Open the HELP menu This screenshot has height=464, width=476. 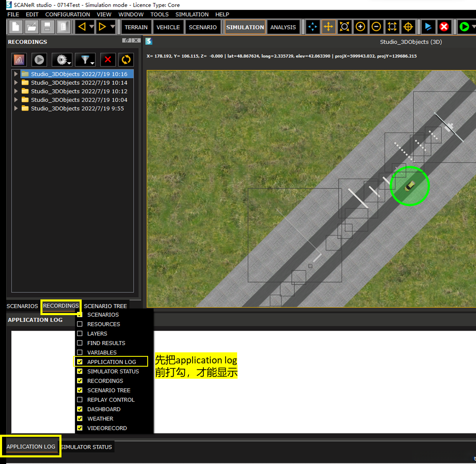pos(222,14)
